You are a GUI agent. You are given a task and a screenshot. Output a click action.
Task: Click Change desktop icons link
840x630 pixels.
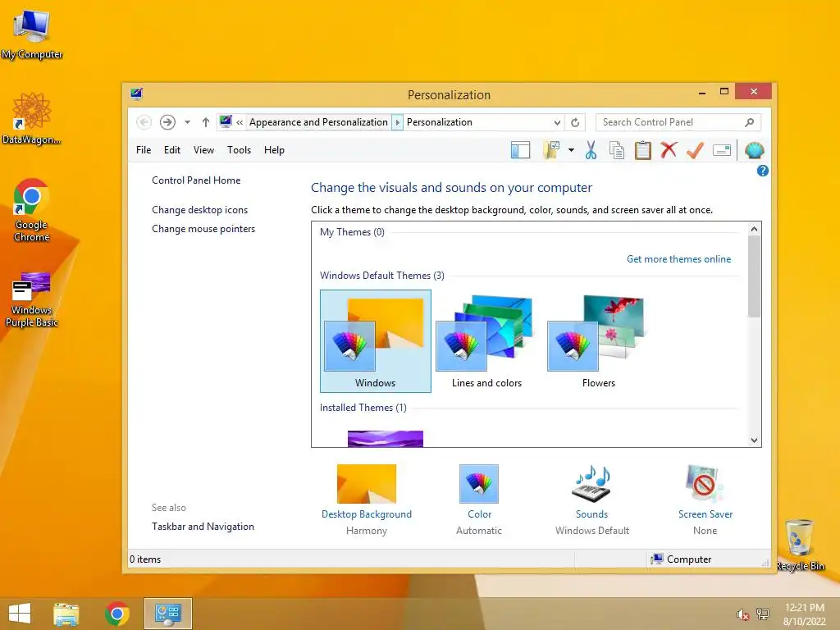(x=200, y=210)
